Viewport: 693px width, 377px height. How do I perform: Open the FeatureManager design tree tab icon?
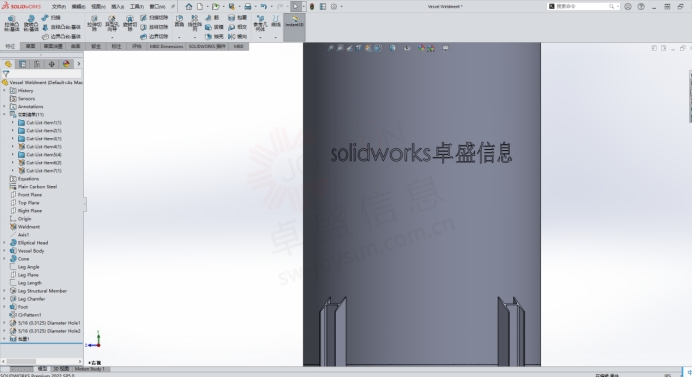click(8, 64)
